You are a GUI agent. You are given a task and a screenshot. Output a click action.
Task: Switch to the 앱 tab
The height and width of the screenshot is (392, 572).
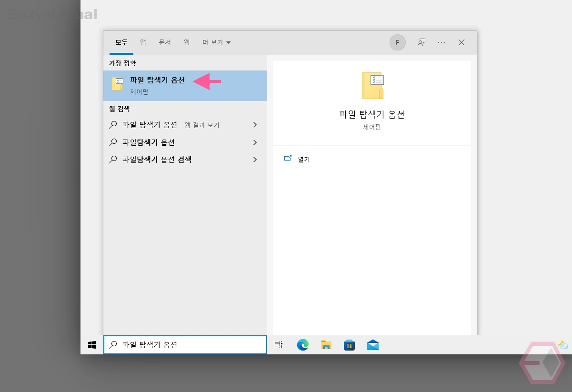143,42
